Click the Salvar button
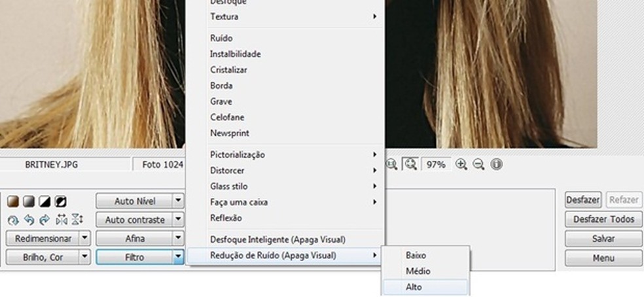Viewport: 644px width, 297px height. [x=603, y=238]
